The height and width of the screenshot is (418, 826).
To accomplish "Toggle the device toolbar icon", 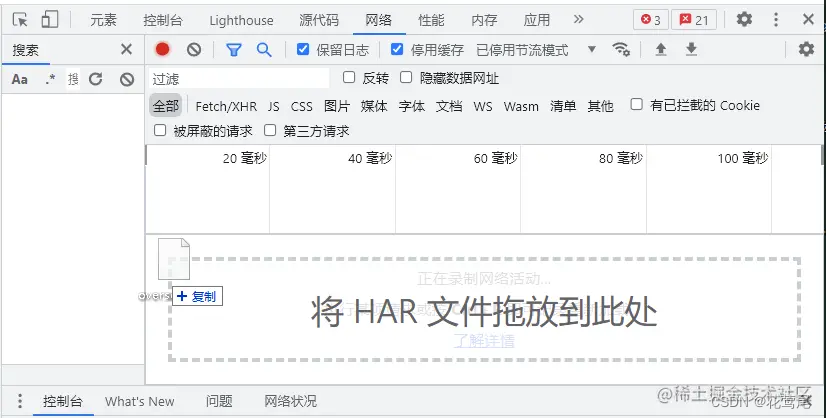I will pyautogui.click(x=50, y=20).
